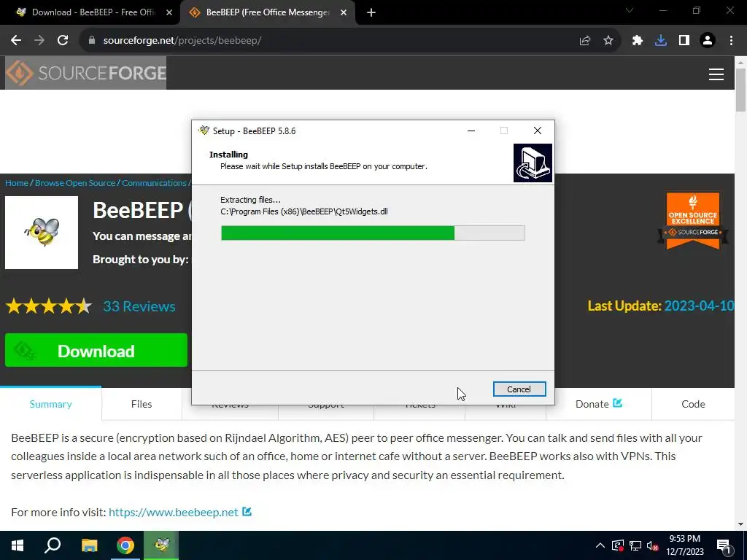Click the browser forward arrow
The width and height of the screenshot is (747, 560).
[39, 41]
